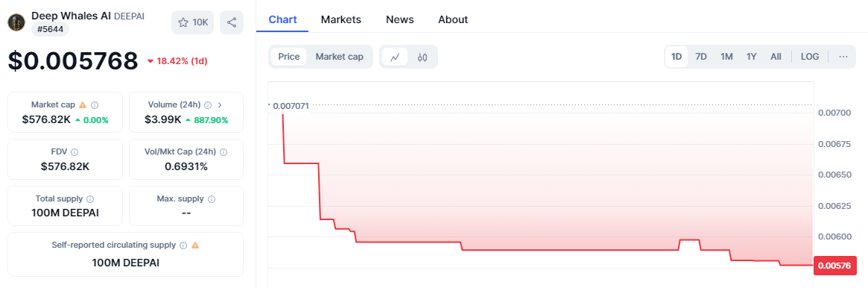Click the Total supply info icon

(90, 198)
